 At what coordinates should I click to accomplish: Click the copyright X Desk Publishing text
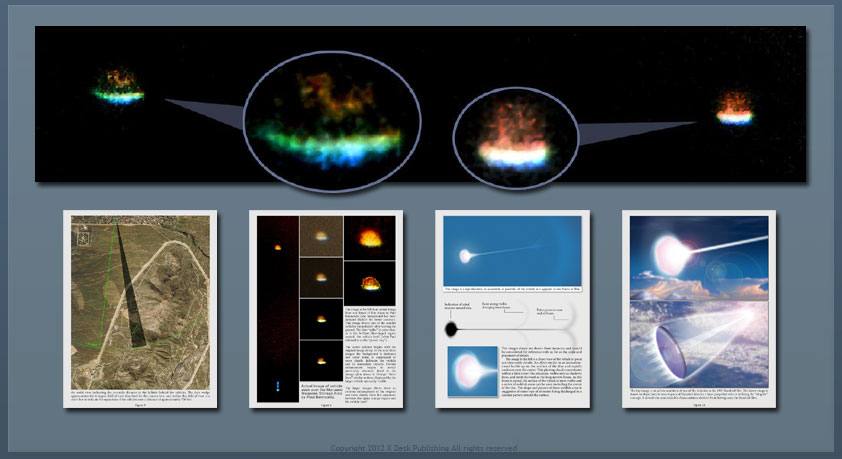[422, 446]
